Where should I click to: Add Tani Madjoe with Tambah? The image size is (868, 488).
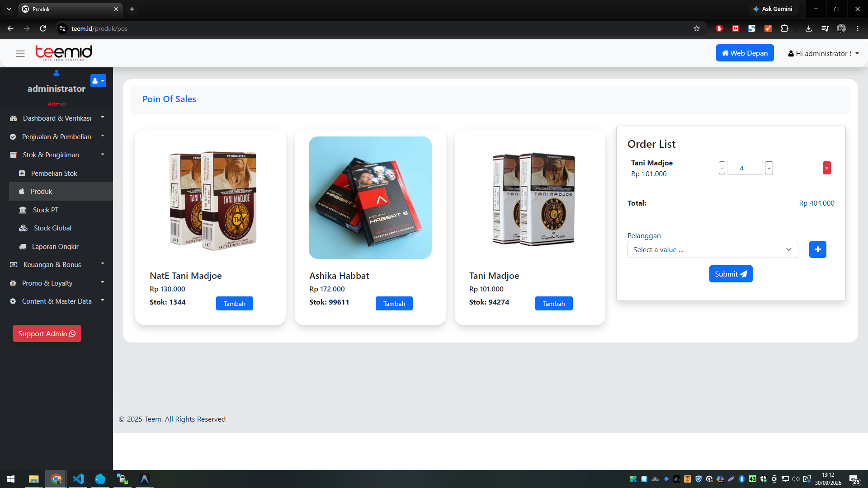tap(554, 304)
